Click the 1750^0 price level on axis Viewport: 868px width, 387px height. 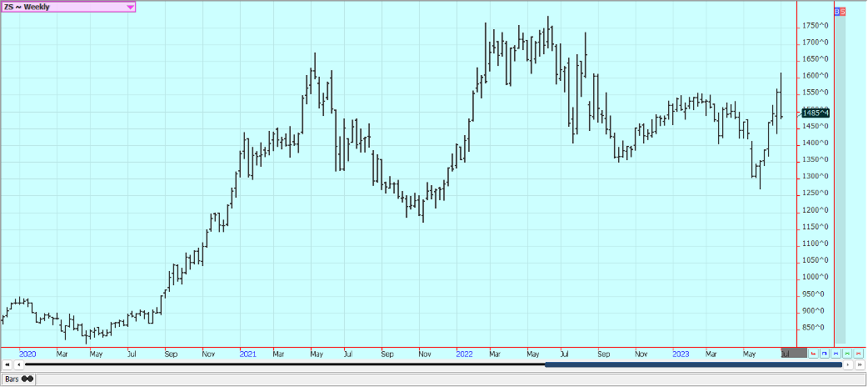coord(815,26)
